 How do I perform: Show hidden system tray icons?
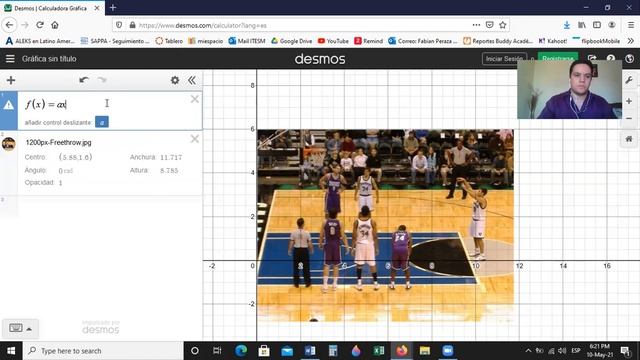click(528, 351)
